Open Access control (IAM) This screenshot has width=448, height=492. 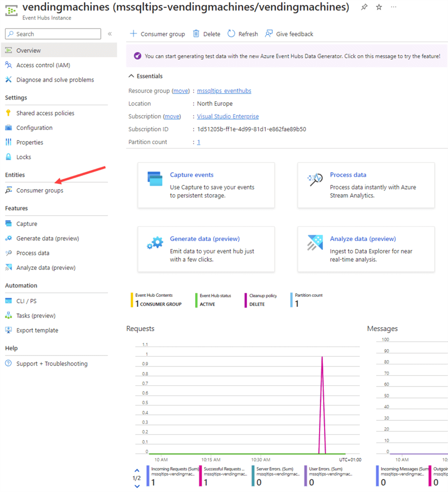43,65
